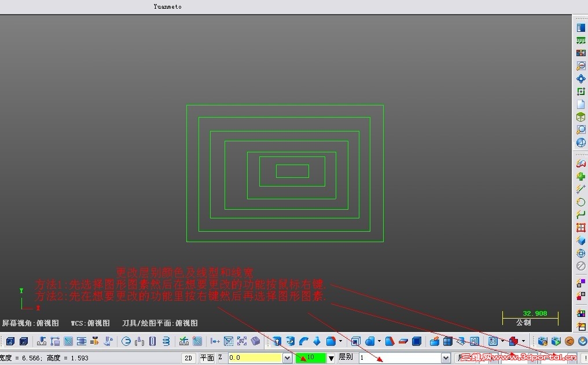Viewport: 588px width, 365px height.
Task: Click the cube-with-square icon in bottom toolbar
Action: [24, 341]
